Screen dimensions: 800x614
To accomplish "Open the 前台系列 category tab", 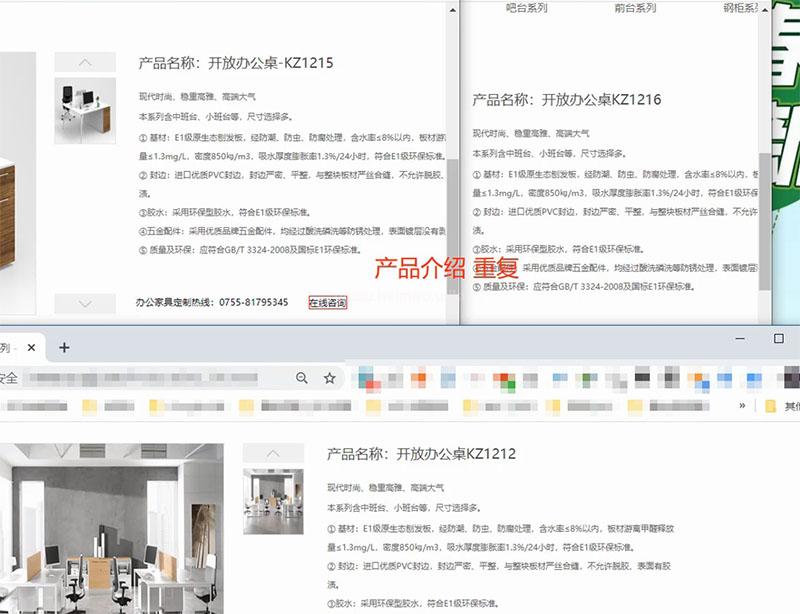I will coord(635,8).
